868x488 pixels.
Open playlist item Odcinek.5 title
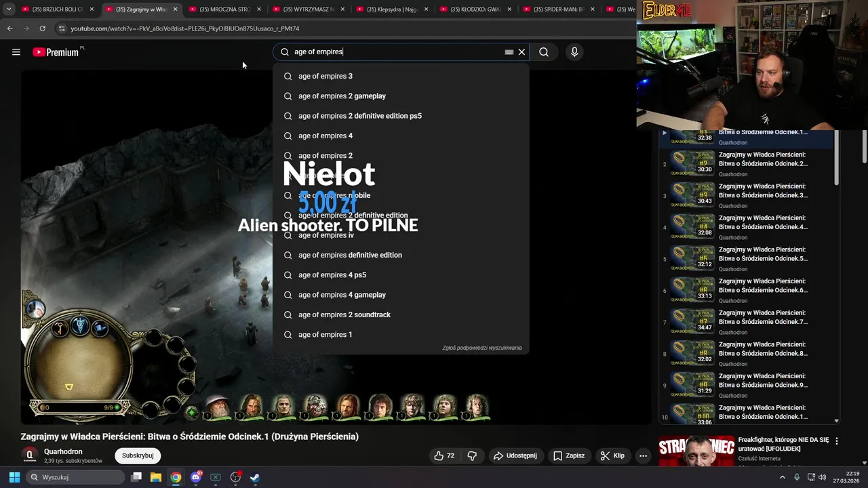(763, 254)
